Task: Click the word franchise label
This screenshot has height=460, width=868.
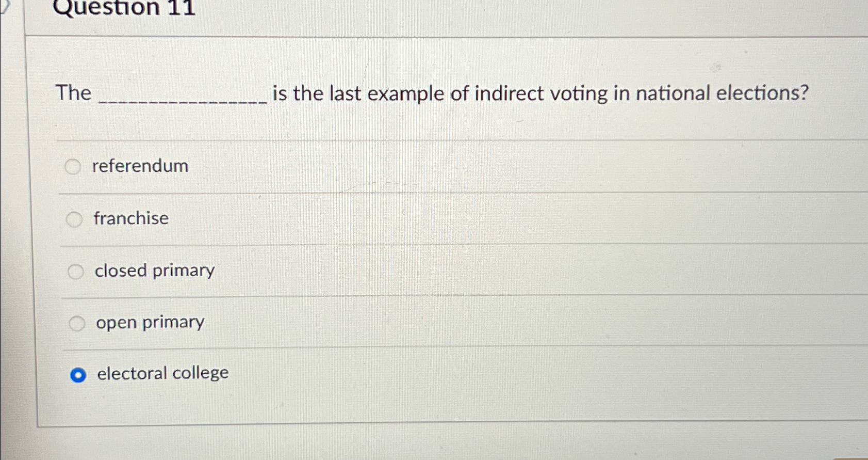Action: 130,218
